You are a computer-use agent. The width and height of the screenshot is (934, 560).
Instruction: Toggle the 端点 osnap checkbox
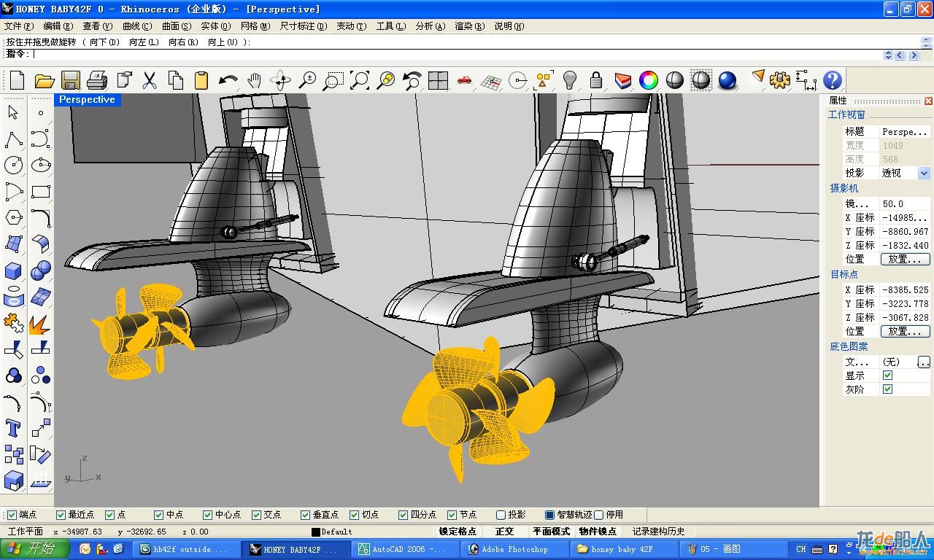pyautogui.click(x=11, y=515)
